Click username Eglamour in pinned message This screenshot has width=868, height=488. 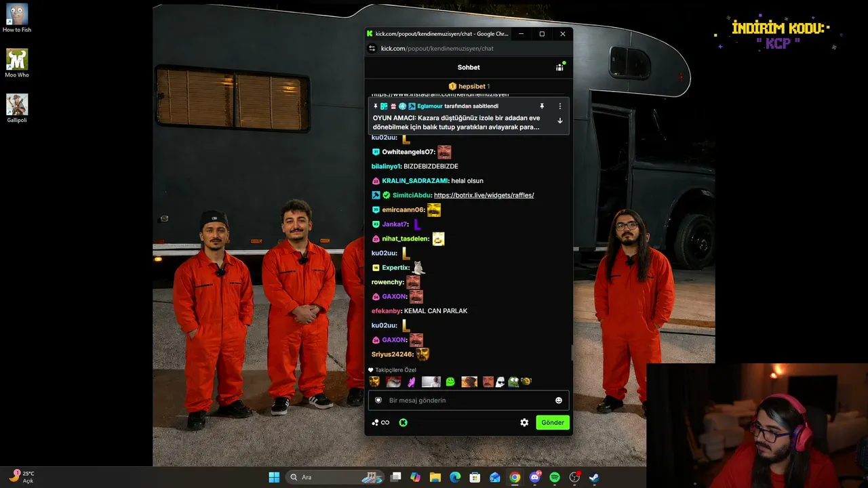click(x=430, y=106)
